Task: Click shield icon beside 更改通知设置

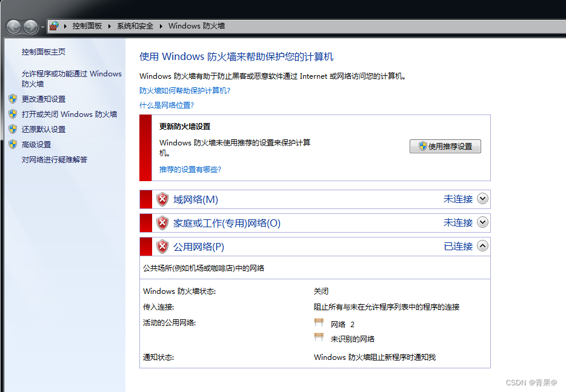Action: pos(13,99)
